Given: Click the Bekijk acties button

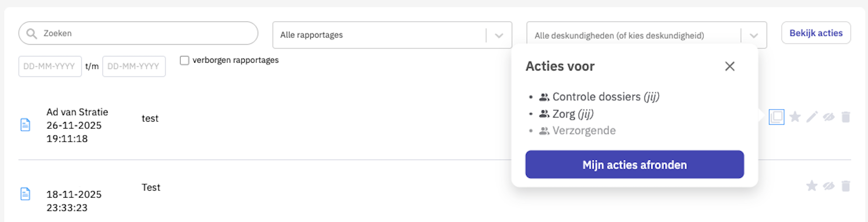Looking at the screenshot, I should coord(816,33).
